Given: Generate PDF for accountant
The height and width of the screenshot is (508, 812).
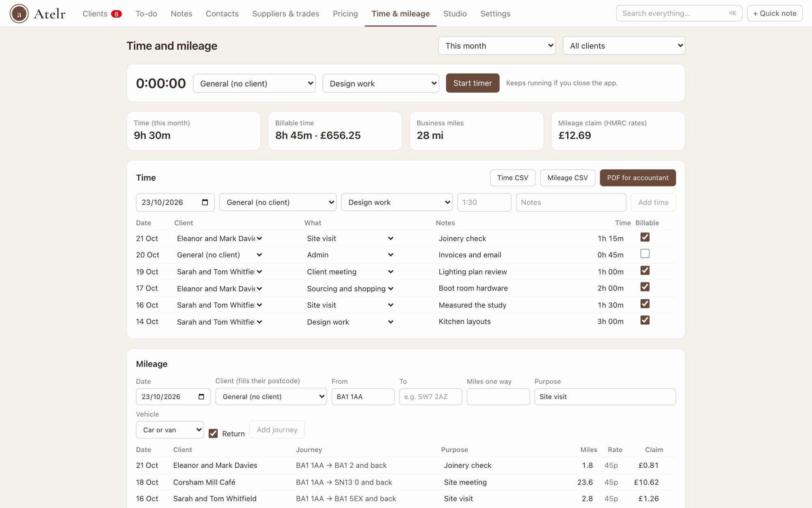Looking at the screenshot, I should point(638,178).
